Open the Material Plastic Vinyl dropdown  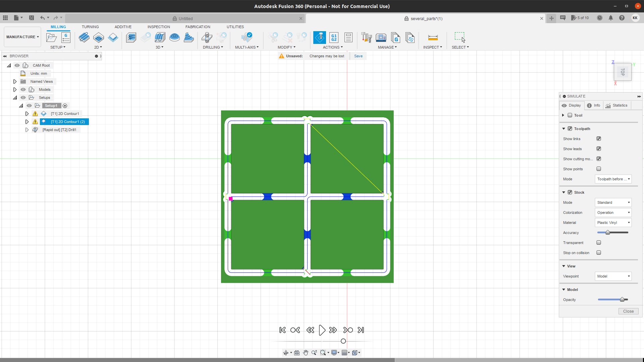point(613,223)
